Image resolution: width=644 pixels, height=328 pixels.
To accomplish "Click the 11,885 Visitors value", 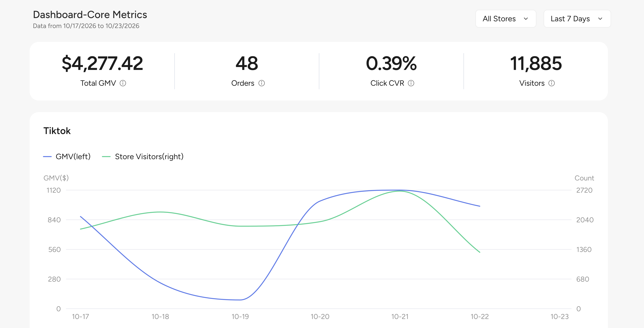I will click(x=536, y=63).
